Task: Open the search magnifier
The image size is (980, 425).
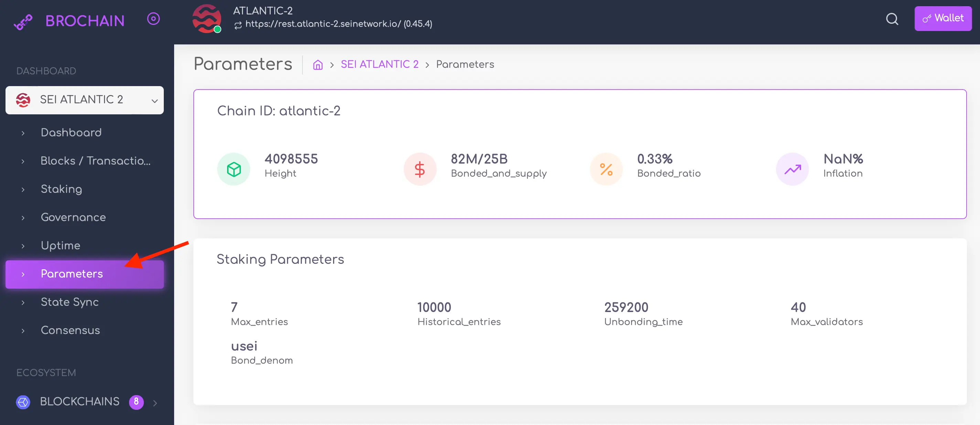Action: 892,19
